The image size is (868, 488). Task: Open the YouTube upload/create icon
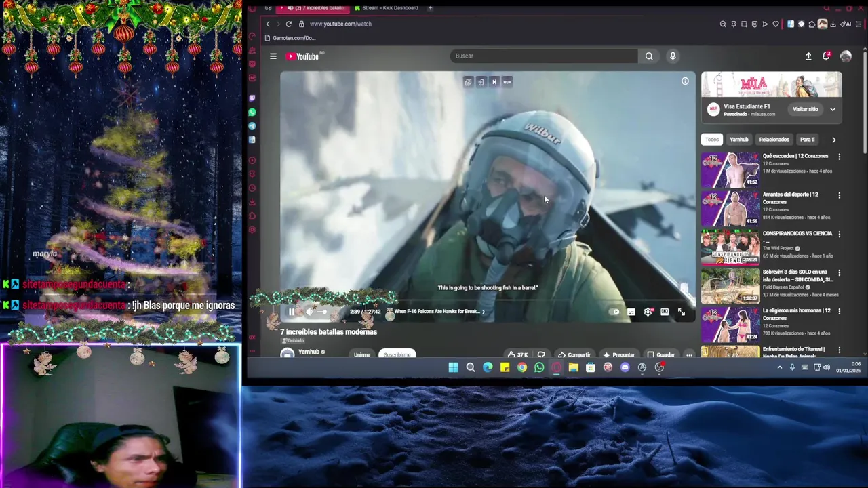click(x=808, y=56)
